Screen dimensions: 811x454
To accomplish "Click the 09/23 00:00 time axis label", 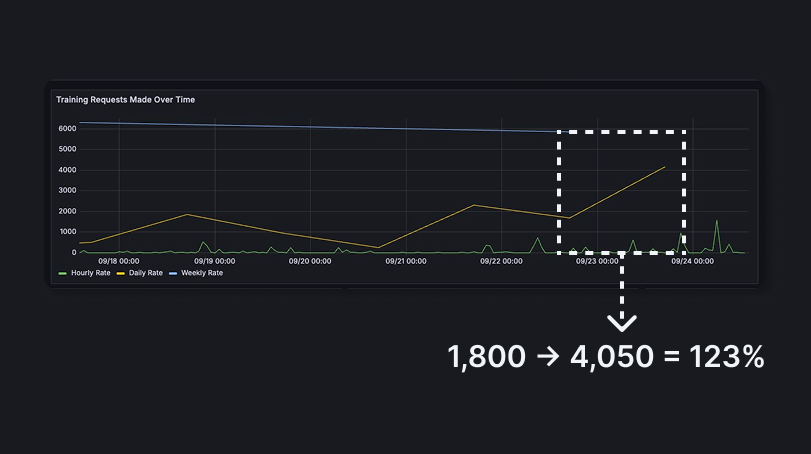I will pyautogui.click(x=597, y=261).
